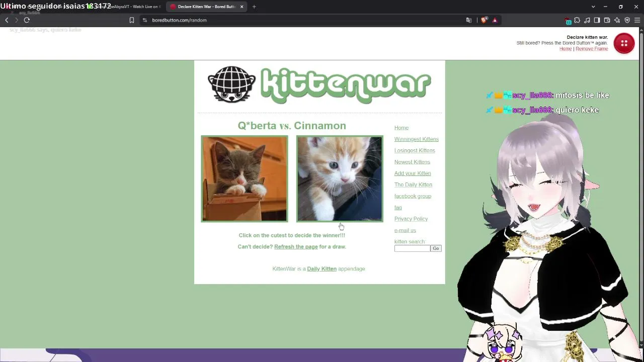Open the Brave Wallet icon
The height and width of the screenshot is (362, 644).
(607, 20)
